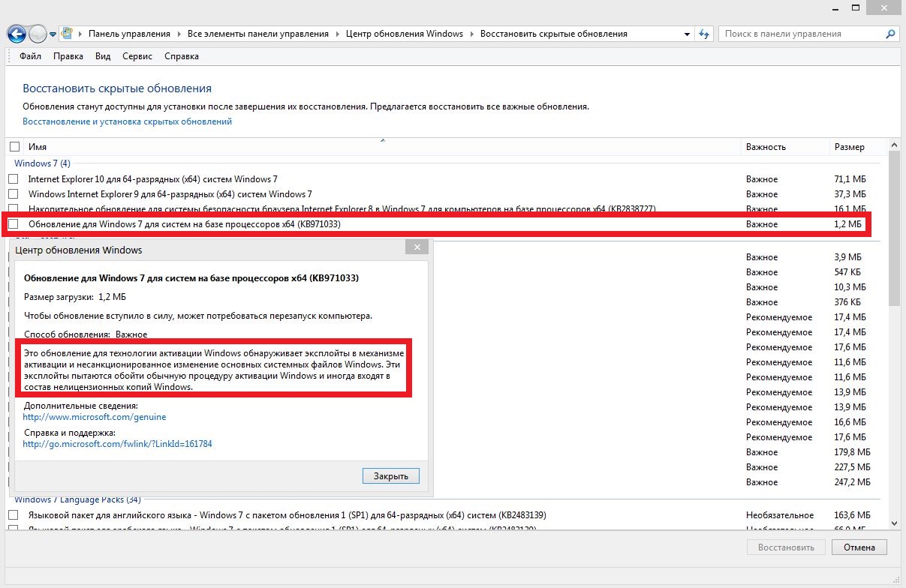
Task: Open the Сервис menu
Action: click(x=137, y=56)
